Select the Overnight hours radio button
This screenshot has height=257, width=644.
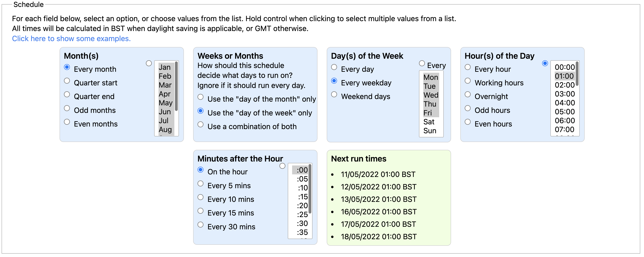tap(467, 95)
